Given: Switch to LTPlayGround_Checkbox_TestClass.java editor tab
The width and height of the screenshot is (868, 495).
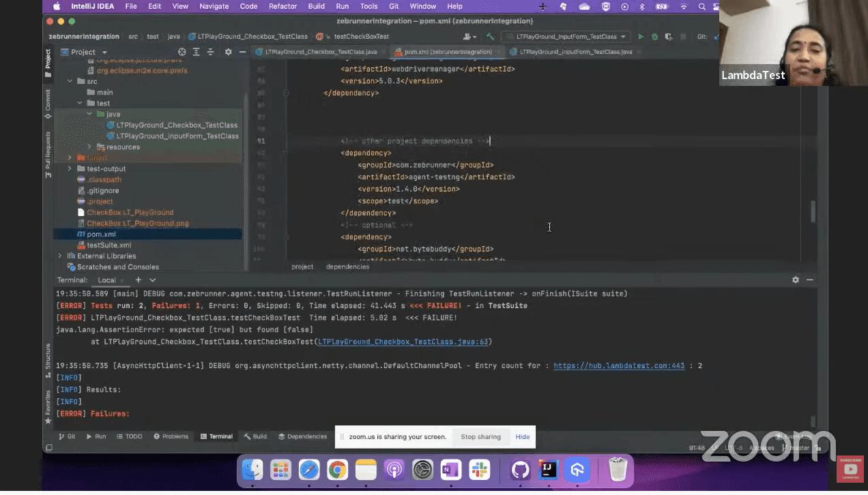Looking at the screenshot, I should pos(320,52).
